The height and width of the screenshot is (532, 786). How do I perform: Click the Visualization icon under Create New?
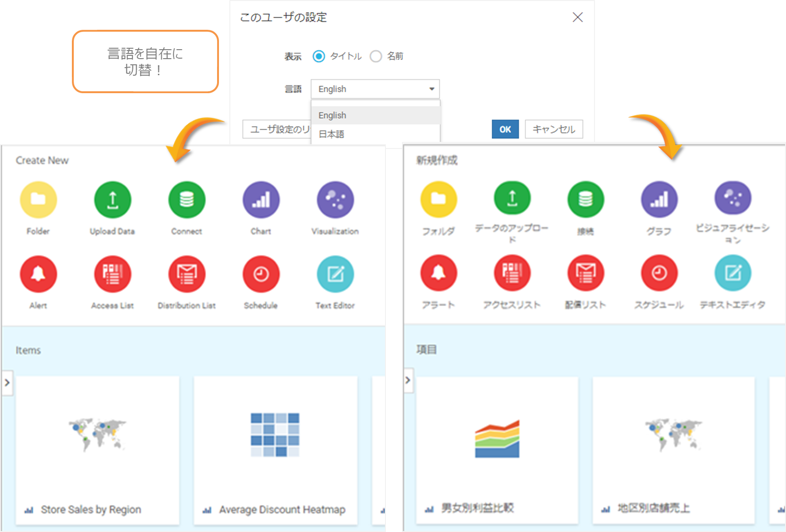coord(335,200)
